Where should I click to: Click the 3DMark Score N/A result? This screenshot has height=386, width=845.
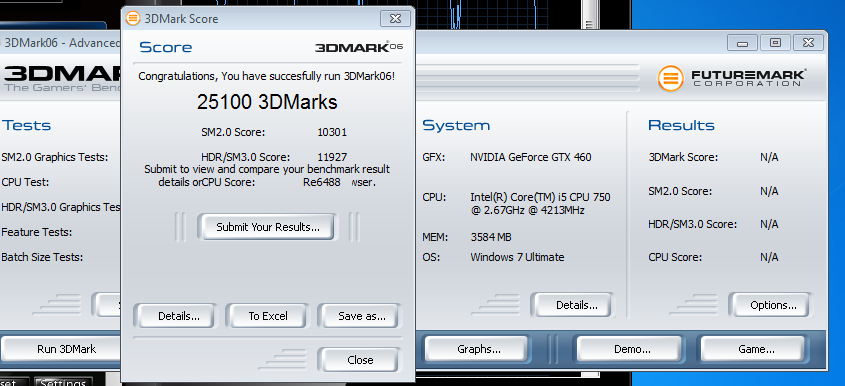(769, 157)
